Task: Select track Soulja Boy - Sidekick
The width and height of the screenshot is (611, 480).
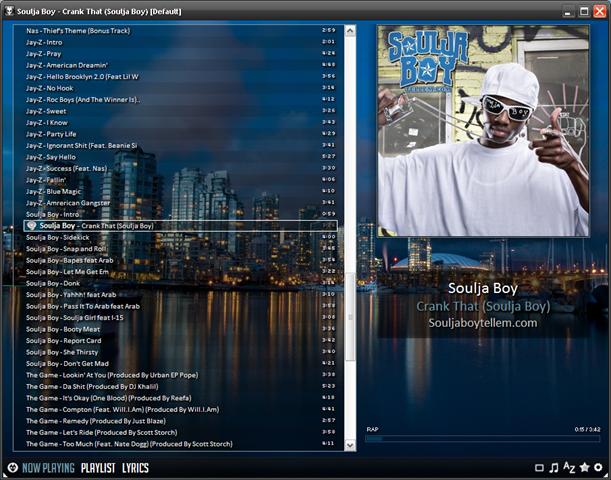Action: [x=180, y=237]
